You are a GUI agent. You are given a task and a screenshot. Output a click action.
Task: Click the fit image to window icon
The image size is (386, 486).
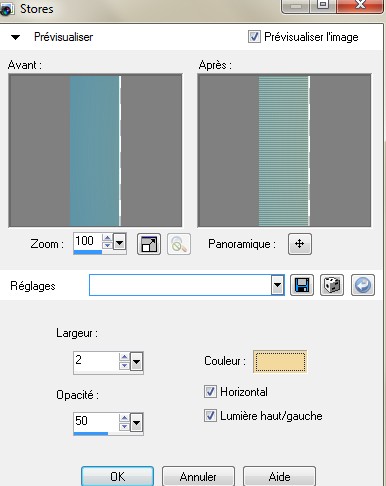pyautogui.click(x=149, y=244)
